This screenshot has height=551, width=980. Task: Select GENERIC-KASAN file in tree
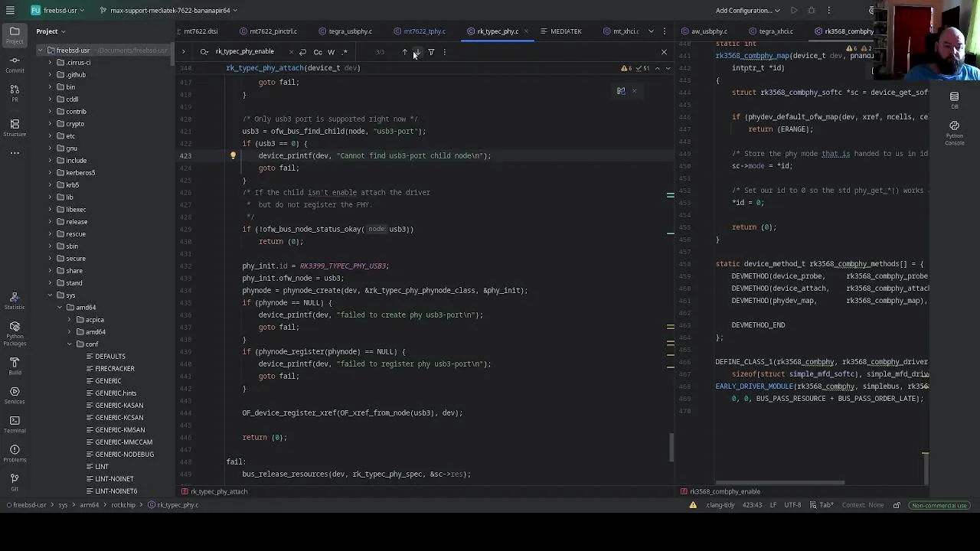pos(119,406)
